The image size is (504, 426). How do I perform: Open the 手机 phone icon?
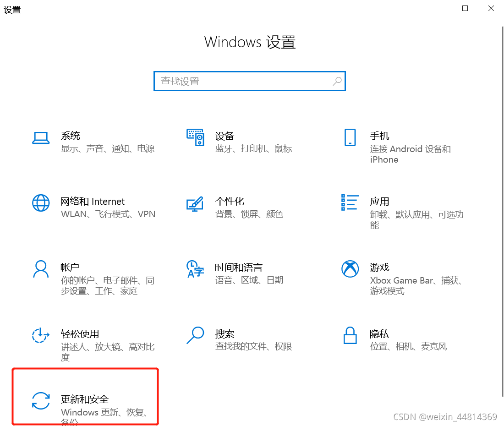pyautogui.click(x=350, y=137)
